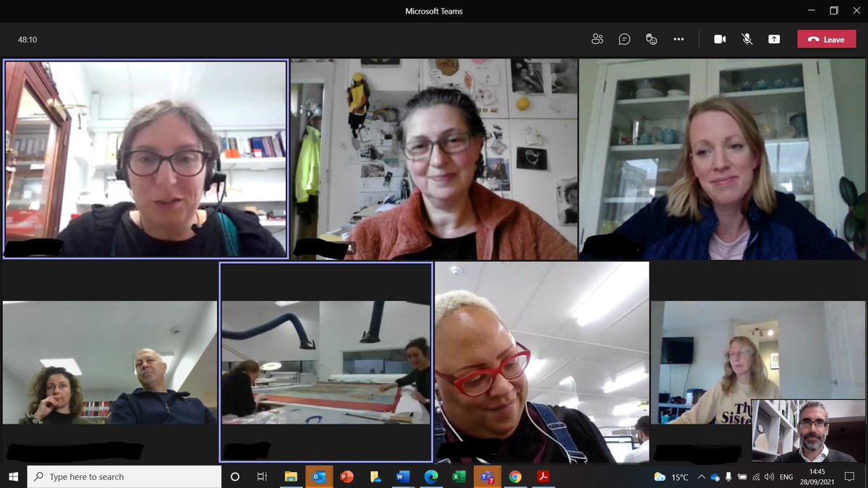Check the battery status tray icon
The height and width of the screenshot is (488, 868).
(x=742, y=476)
